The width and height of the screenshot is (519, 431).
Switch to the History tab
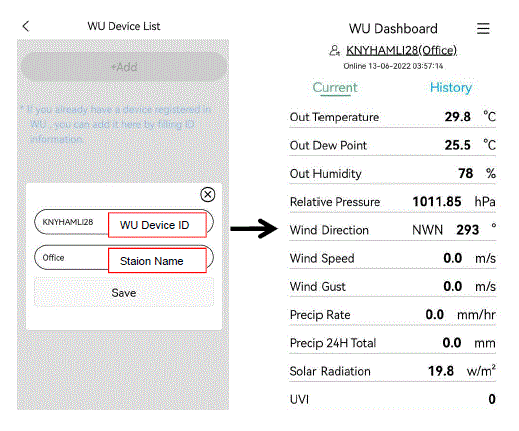coord(451,87)
